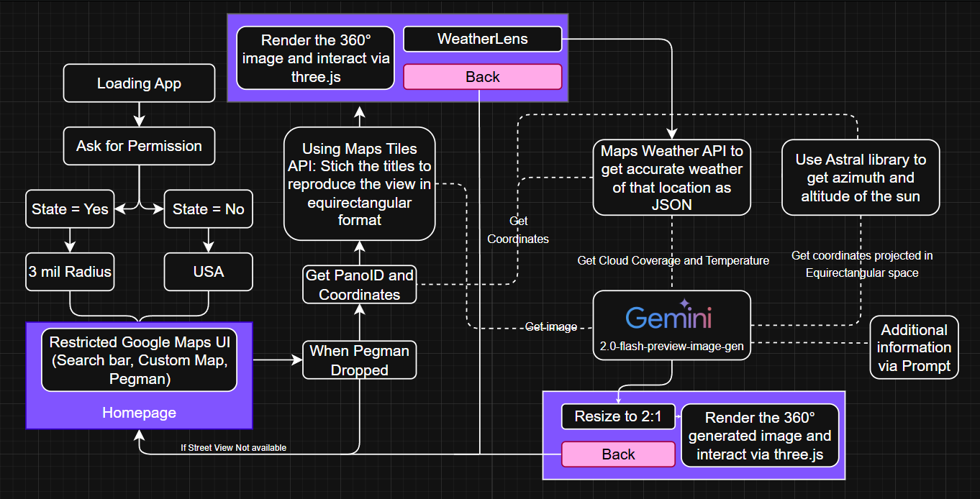The height and width of the screenshot is (499, 980).
Task: Select Render the 360° image three.js box
Action: click(316, 58)
